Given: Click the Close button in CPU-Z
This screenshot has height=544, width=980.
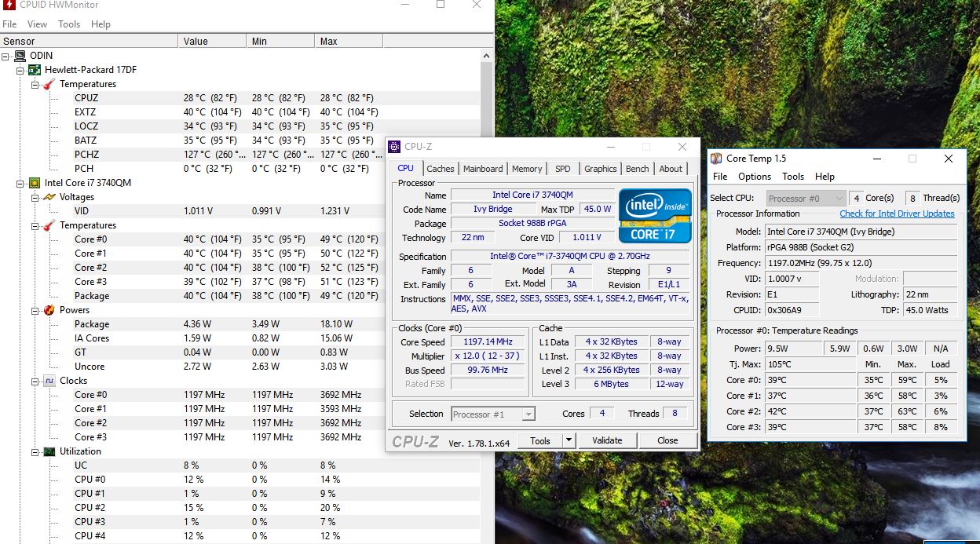Looking at the screenshot, I should pos(667,440).
